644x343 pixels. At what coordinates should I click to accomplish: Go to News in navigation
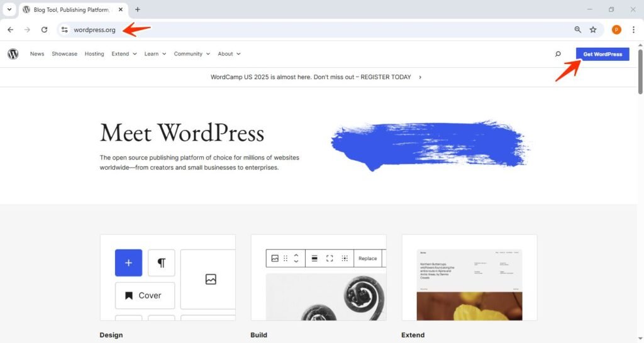click(x=37, y=54)
